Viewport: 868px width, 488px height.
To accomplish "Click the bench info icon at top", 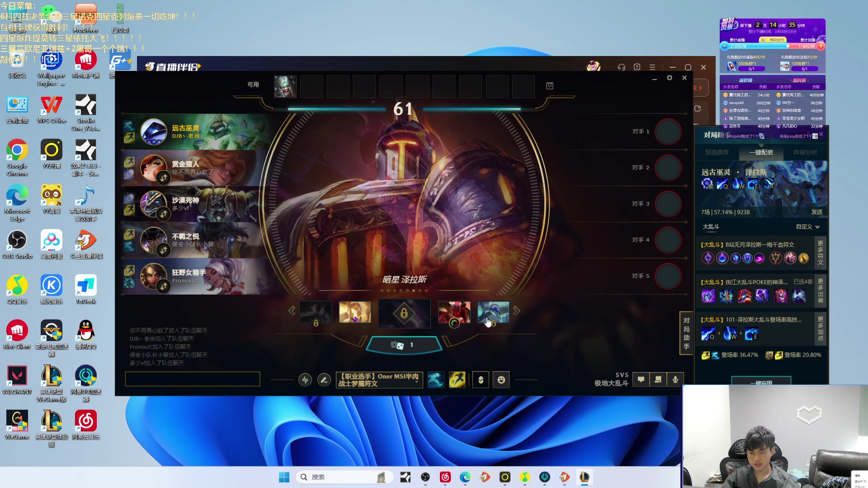I will 550,86.
